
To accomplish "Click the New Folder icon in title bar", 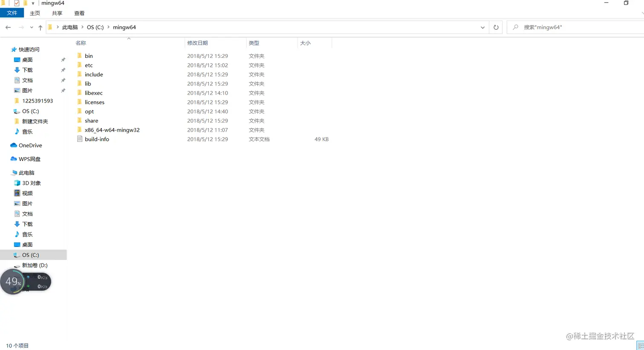I will pos(25,3).
